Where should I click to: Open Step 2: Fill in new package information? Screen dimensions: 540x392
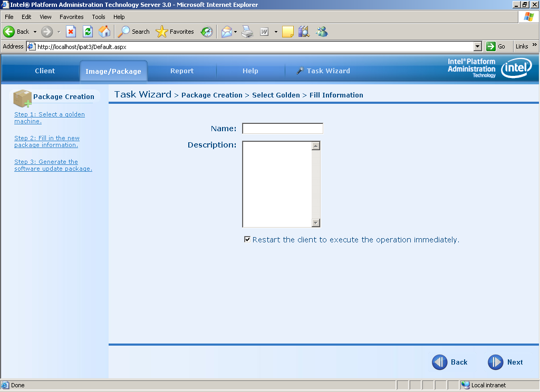tap(47, 141)
